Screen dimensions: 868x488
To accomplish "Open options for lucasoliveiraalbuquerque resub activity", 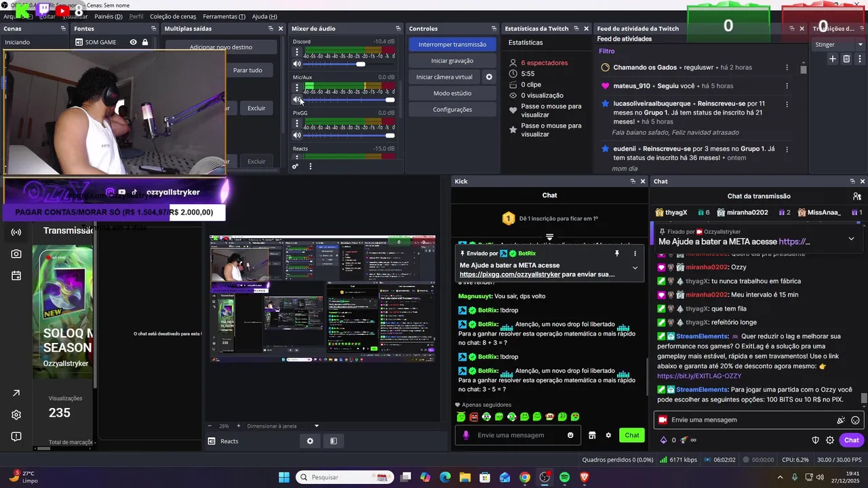I will (x=787, y=104).
